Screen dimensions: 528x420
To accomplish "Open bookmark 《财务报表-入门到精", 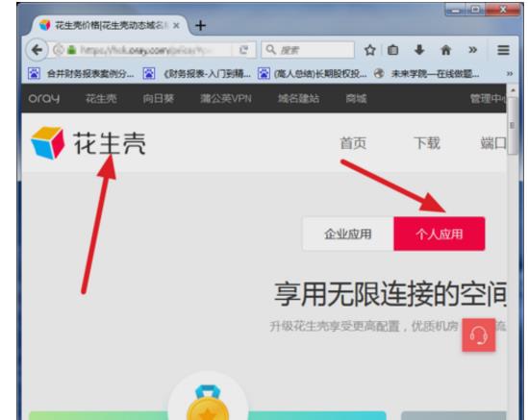I will (x=196, y=73).
